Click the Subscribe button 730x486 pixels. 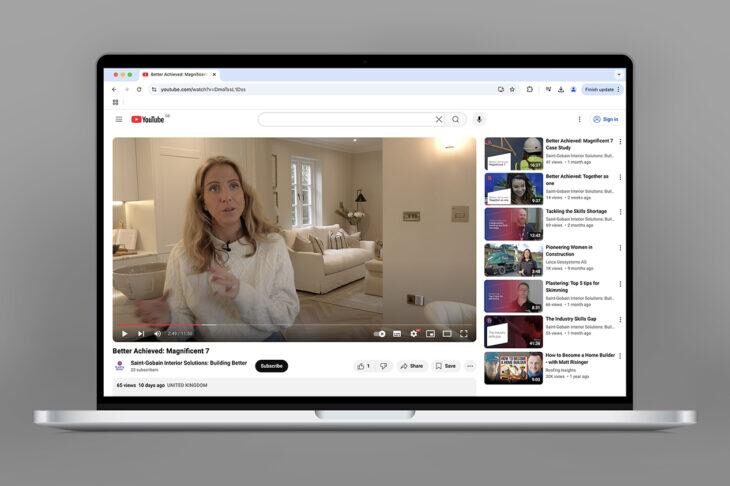(271, 366)
